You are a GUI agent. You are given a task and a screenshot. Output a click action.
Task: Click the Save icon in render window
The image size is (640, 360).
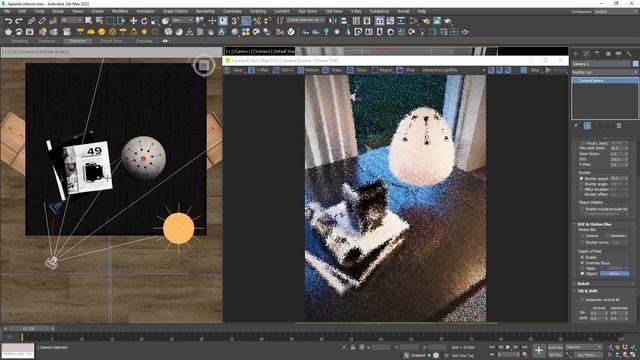click(235, 70)
